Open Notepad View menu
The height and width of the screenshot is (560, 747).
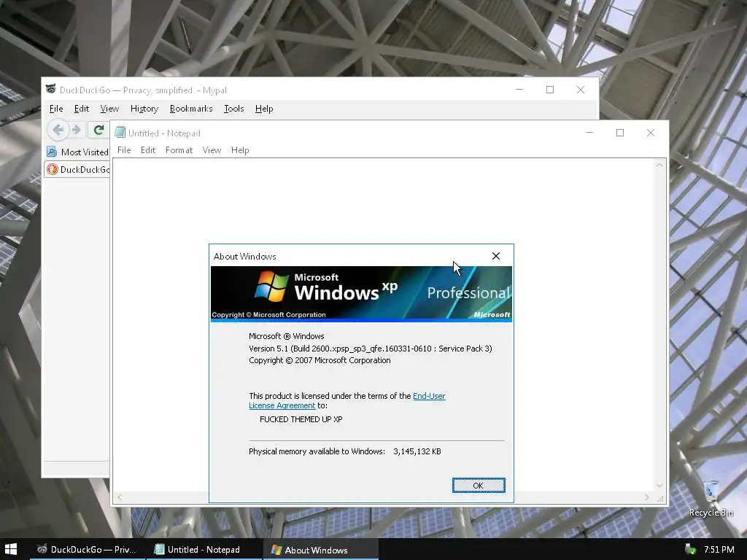pyautogui.click(x=212, y=150)
